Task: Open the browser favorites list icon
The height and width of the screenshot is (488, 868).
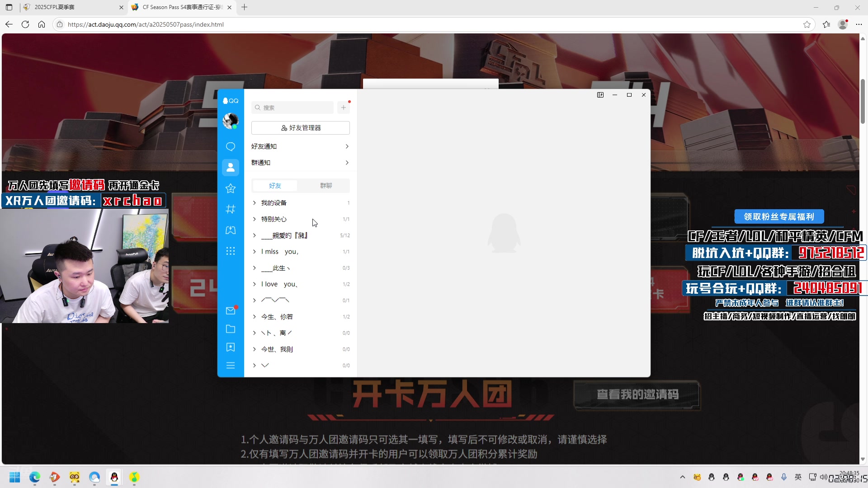Action: [826, 24]
